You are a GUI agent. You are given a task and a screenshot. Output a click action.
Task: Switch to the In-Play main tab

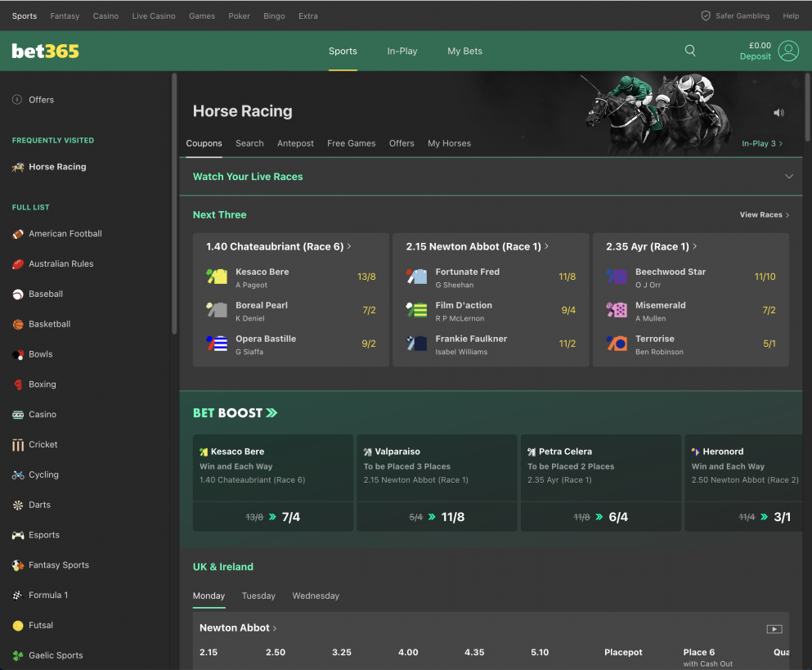click(402, 51)
